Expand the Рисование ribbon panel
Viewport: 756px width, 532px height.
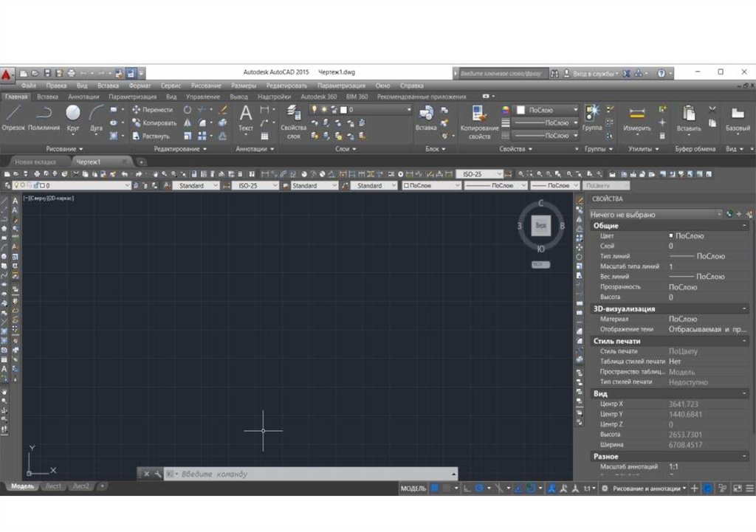65,149
